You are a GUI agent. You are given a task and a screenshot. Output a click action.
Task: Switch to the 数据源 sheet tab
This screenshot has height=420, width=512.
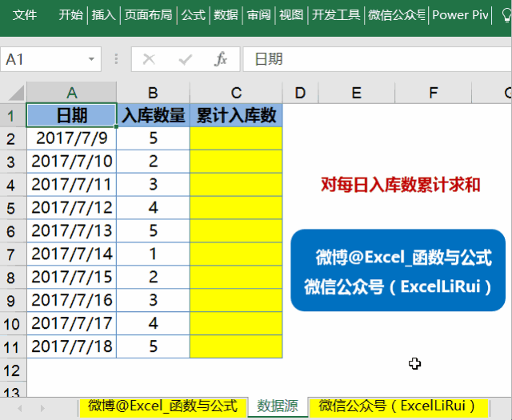click(x=278, y=406)
